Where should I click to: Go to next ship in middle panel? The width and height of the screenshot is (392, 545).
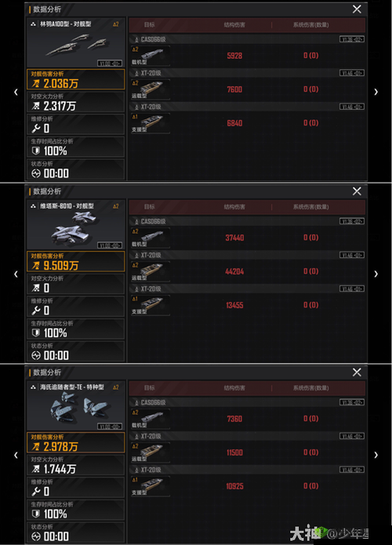376,274
